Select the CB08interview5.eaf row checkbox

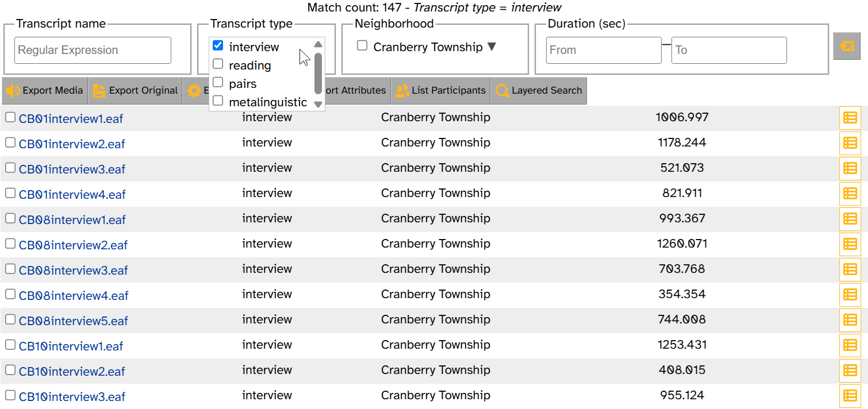click(x=10, y=319)
